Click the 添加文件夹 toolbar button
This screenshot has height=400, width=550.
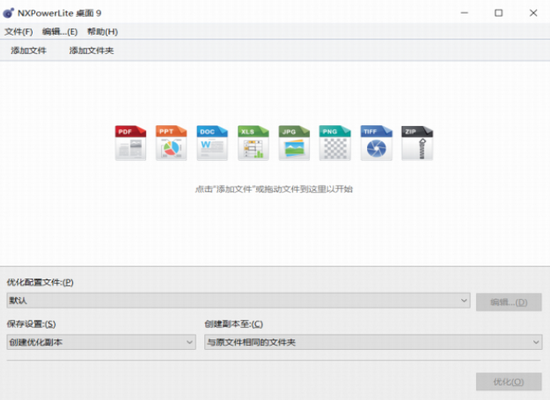tap(91, 51)
